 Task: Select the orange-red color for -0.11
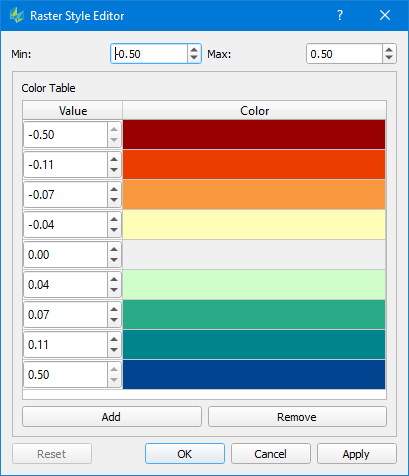pyautogui.click(x=254, y=164)
